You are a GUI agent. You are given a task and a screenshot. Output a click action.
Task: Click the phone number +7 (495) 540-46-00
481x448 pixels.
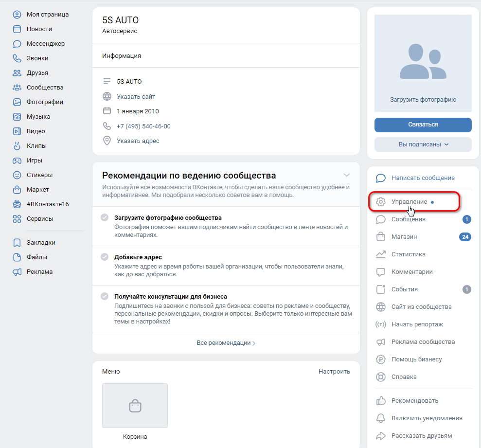(x=143, y=126)
